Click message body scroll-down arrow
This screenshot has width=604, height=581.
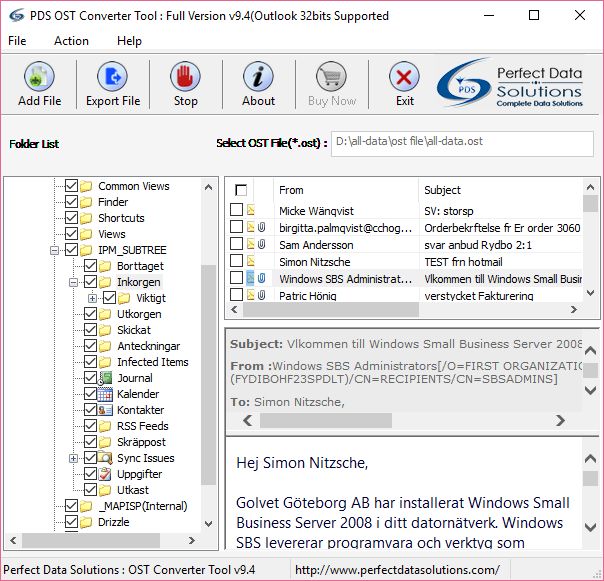[x=590, y=527]
